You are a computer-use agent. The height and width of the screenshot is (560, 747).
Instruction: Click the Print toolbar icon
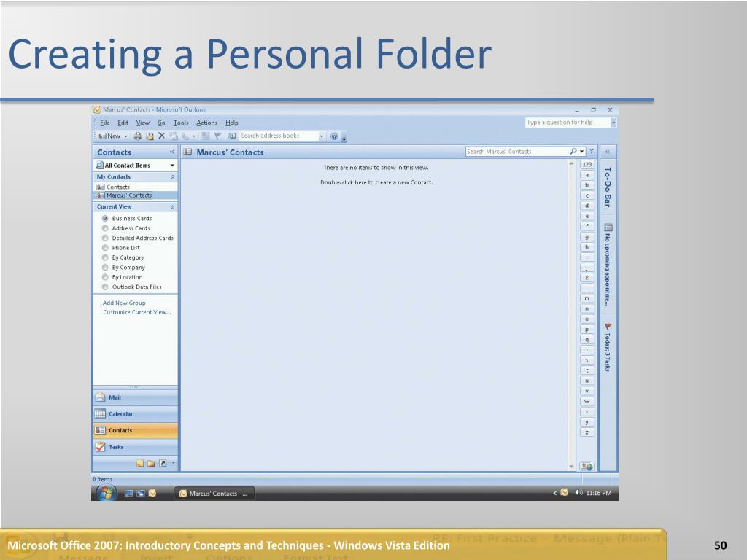(x=138, y=136)
